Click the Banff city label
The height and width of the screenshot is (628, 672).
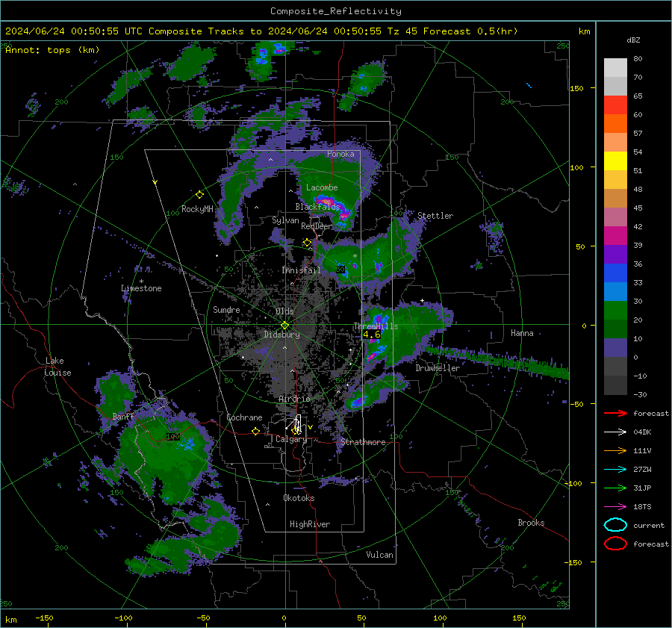(x=123, y=416)
